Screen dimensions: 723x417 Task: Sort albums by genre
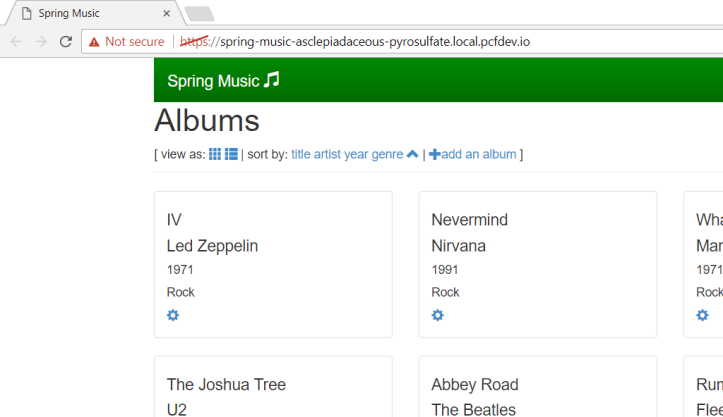tap(387, 154)
